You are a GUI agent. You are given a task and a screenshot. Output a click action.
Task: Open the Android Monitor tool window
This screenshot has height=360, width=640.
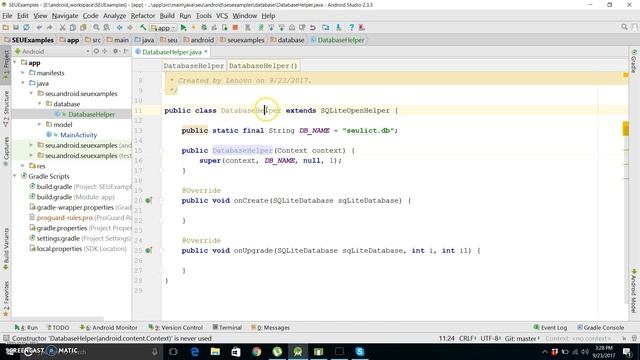[x=109, y=327]
